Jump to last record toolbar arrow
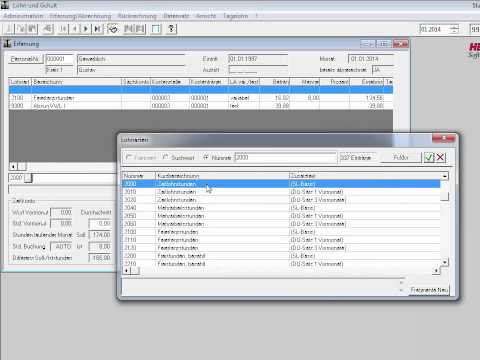This screenshot has height=360, width=480. (x=97, y=29)
